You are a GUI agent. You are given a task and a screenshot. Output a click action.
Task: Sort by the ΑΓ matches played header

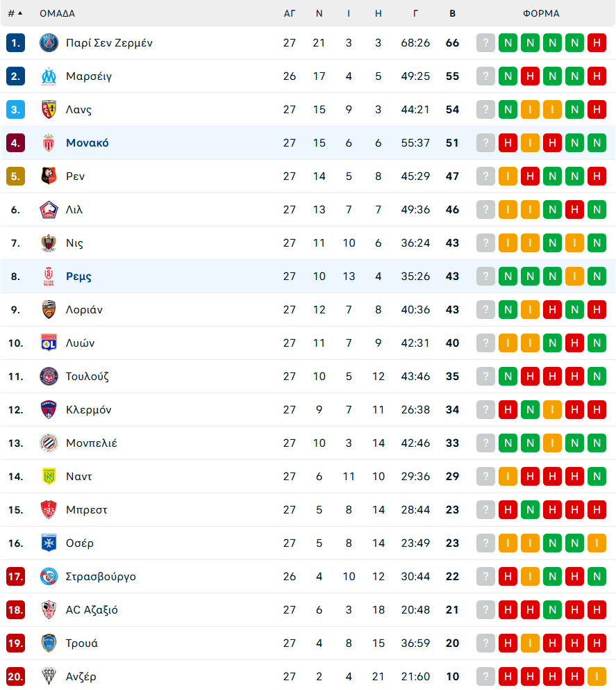coord(290,14)
